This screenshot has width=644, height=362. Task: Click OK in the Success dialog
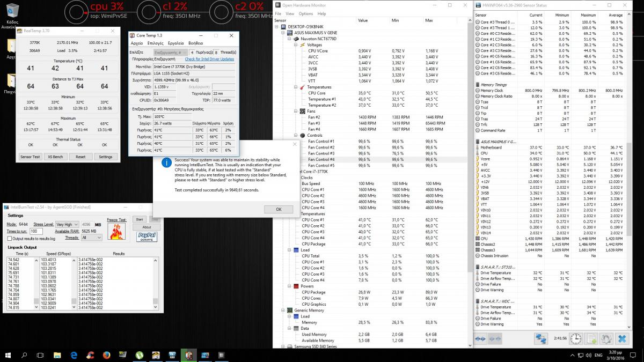click(x=279, y=209)
